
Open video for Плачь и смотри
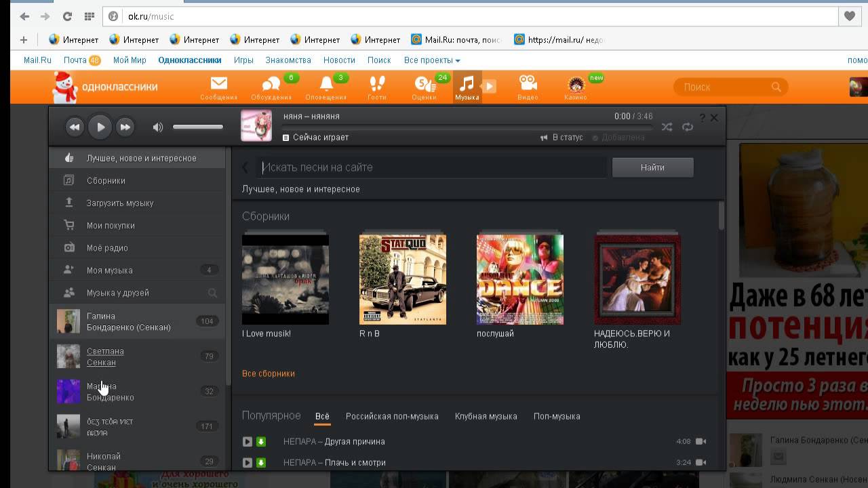pyautogui.click(x=701, y=463)
